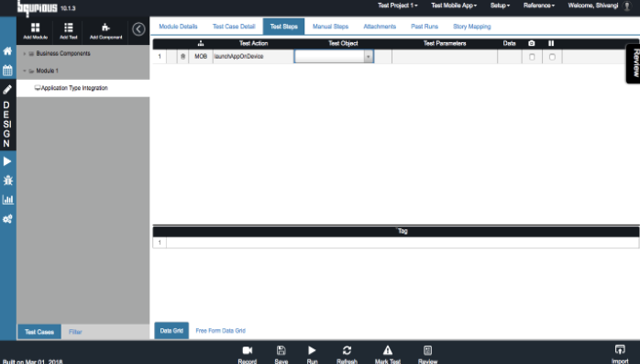Click the Add Test icon
The height and width of the screenshot is (364, 640).
(x=69, y=28)
